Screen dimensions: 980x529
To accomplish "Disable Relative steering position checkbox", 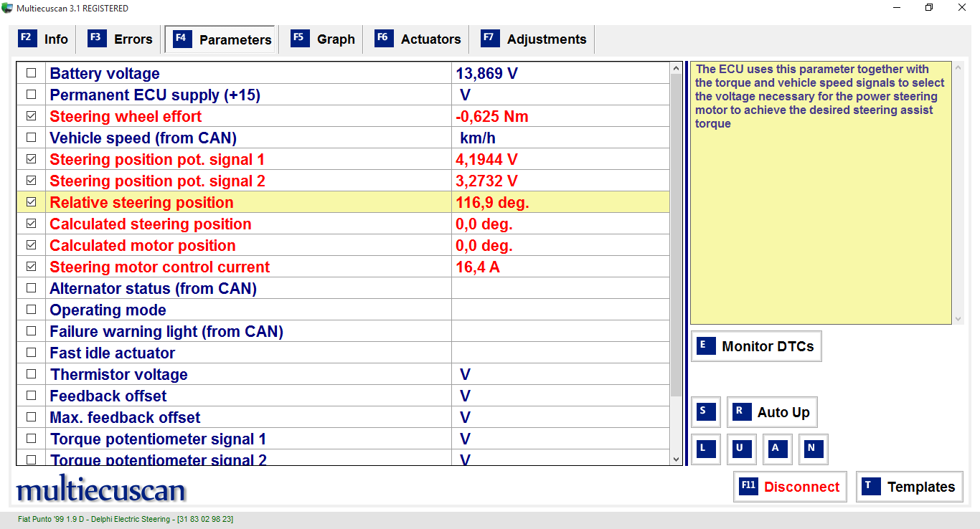I will pyautogui.click(x=31, y=202).
